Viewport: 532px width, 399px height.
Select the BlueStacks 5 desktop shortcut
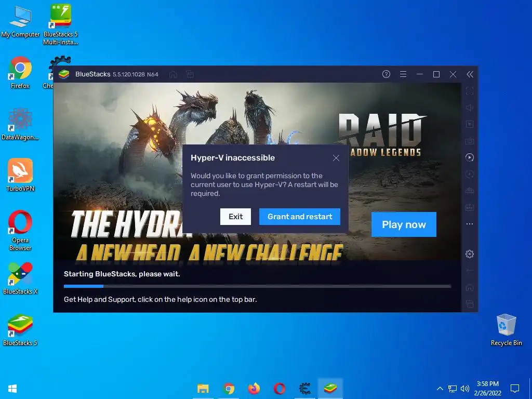tap(20, 330)
